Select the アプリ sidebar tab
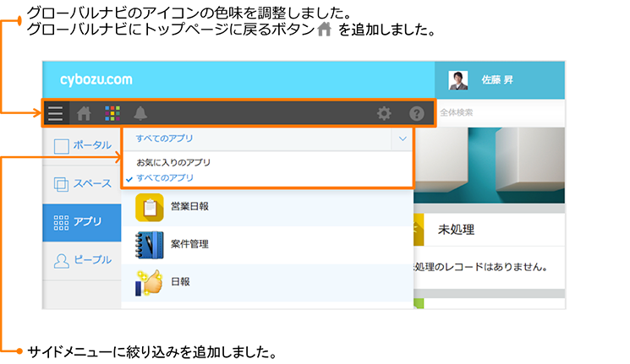 82,222
